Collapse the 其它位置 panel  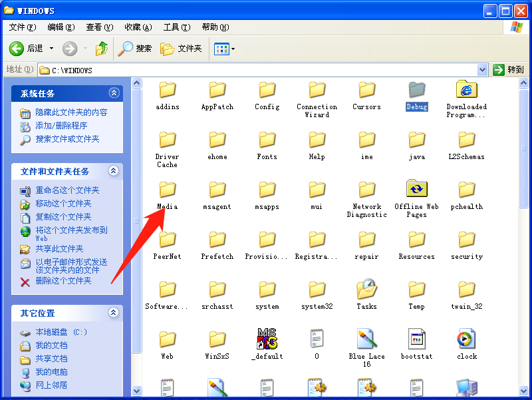click(114, 312)
